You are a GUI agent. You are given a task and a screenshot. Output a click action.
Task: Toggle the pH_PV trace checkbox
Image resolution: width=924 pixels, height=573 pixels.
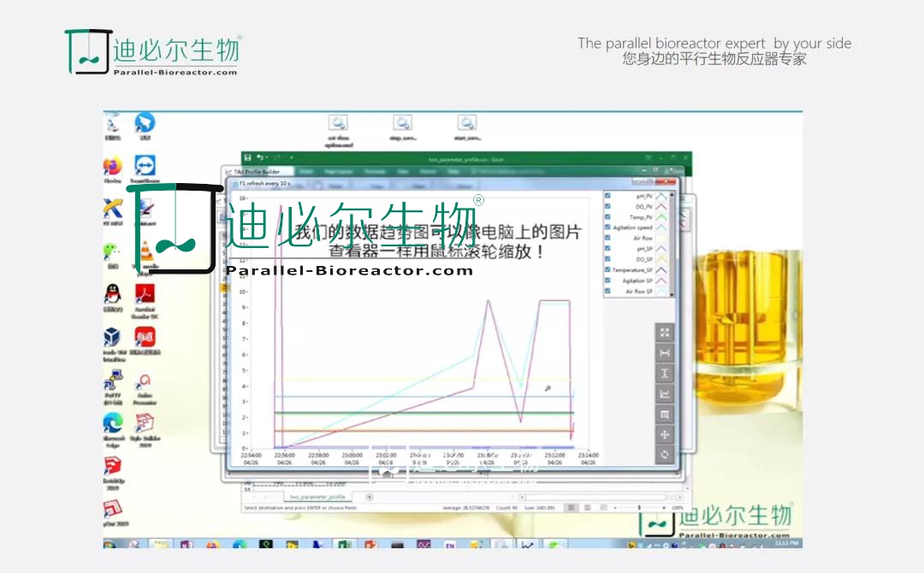(607, 196)
